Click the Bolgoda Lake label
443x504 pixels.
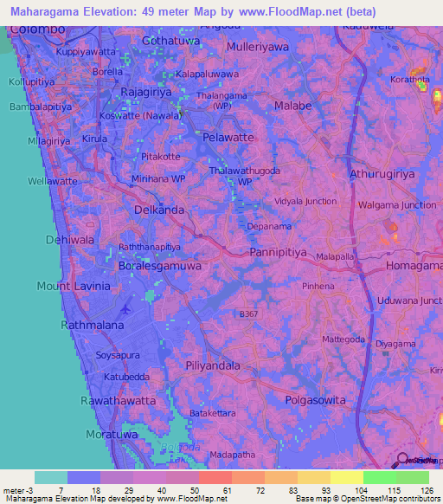(180, 453)
